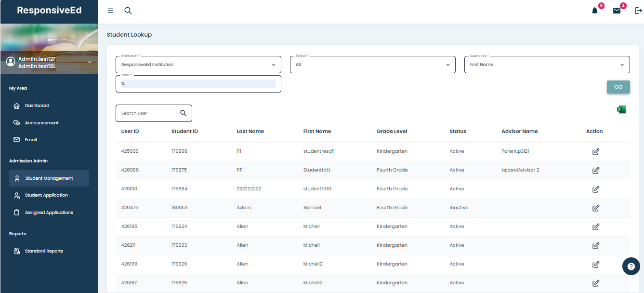Click the magnifier in Search User box

tap(183, 113)
